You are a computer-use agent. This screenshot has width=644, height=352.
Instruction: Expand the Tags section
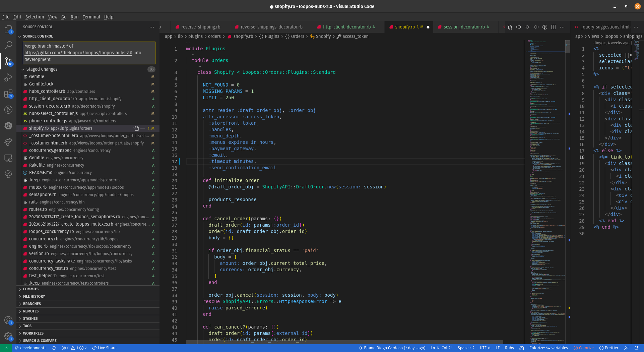click(88, 326)
